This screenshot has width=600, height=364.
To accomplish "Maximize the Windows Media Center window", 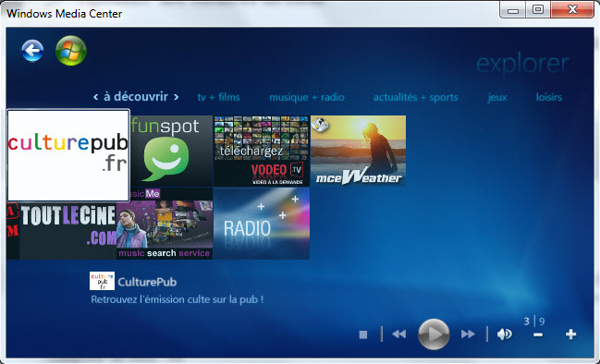I will click(x=538, y=10).
